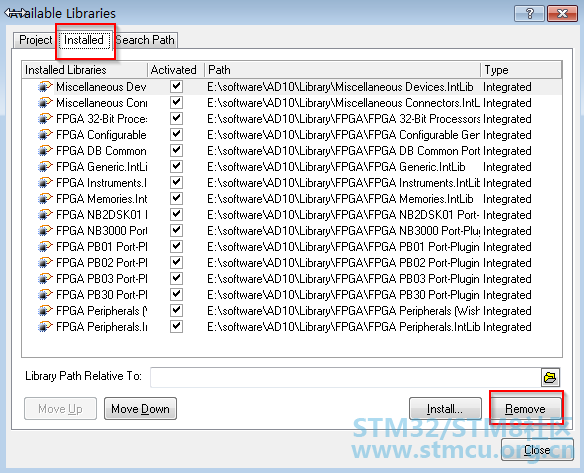Select the FPGA Memories library icon
Viewport: 584px width, 473px height.
(45, 199)
